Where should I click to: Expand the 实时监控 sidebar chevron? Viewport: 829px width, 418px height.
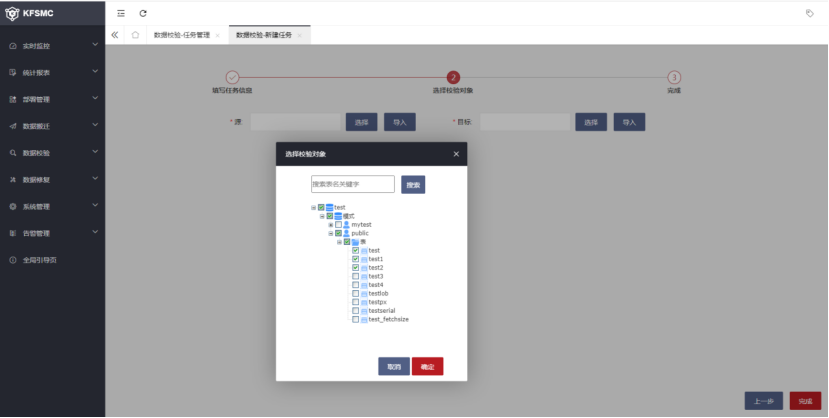95,45
